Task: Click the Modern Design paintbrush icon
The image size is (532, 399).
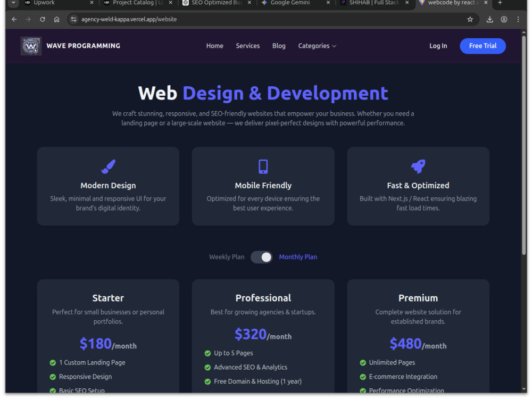Action: [108, 167]
